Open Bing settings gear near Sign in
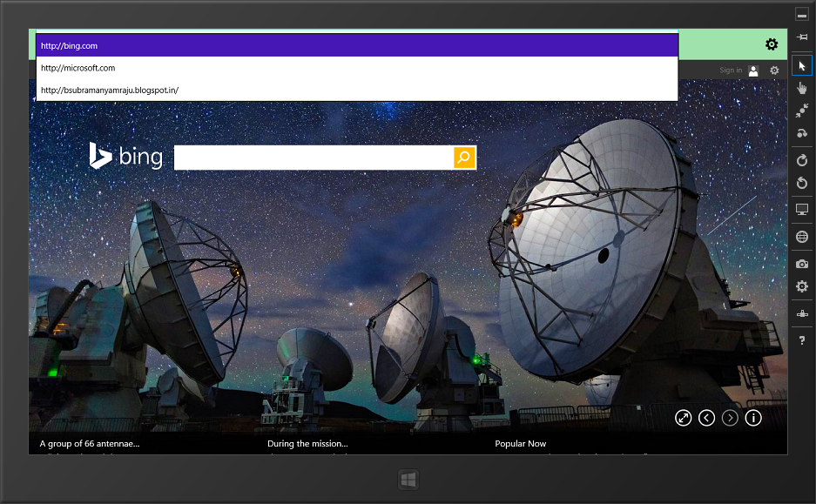The image size is (816, 504). point(774,71)
